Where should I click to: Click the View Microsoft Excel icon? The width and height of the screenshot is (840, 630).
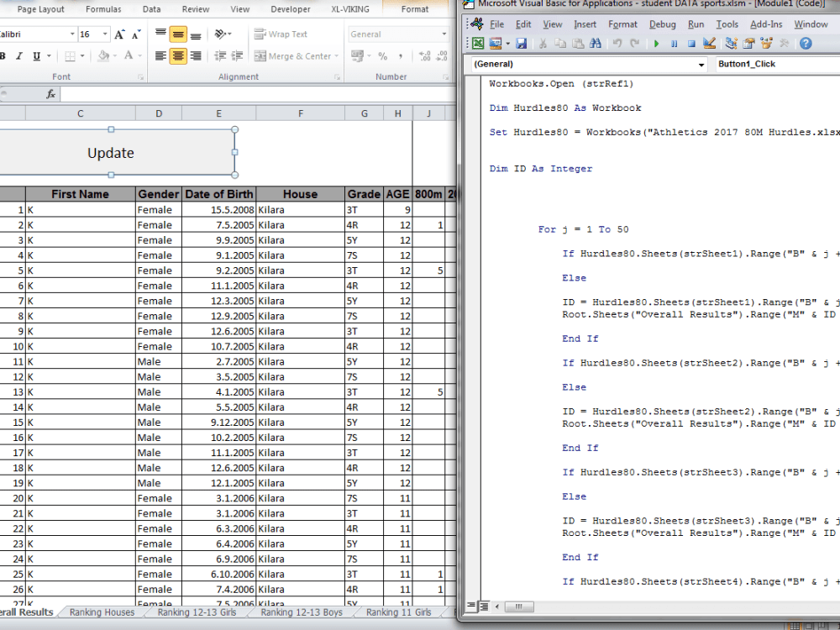479,45
